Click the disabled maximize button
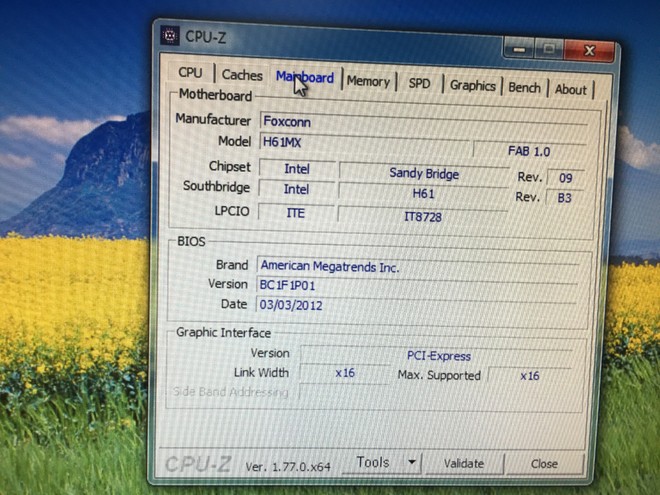The width and height of the screenshot is (660, 495). 548,50
